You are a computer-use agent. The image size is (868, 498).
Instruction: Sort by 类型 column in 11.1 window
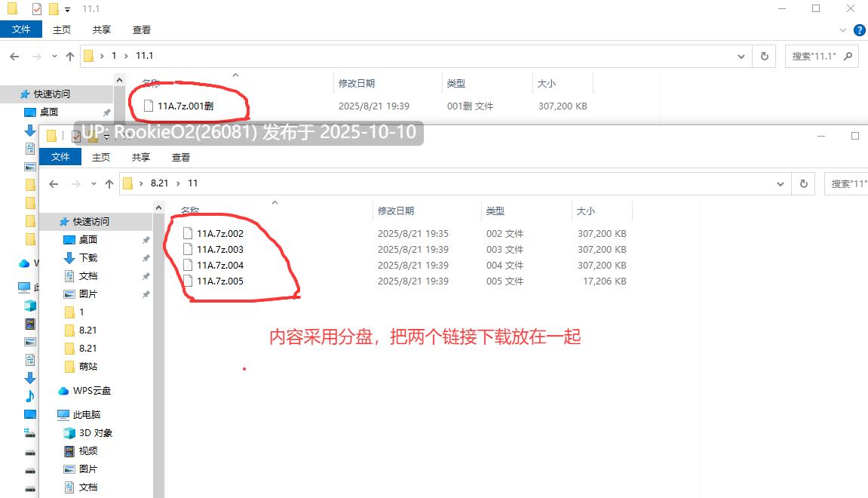[456, 83]
